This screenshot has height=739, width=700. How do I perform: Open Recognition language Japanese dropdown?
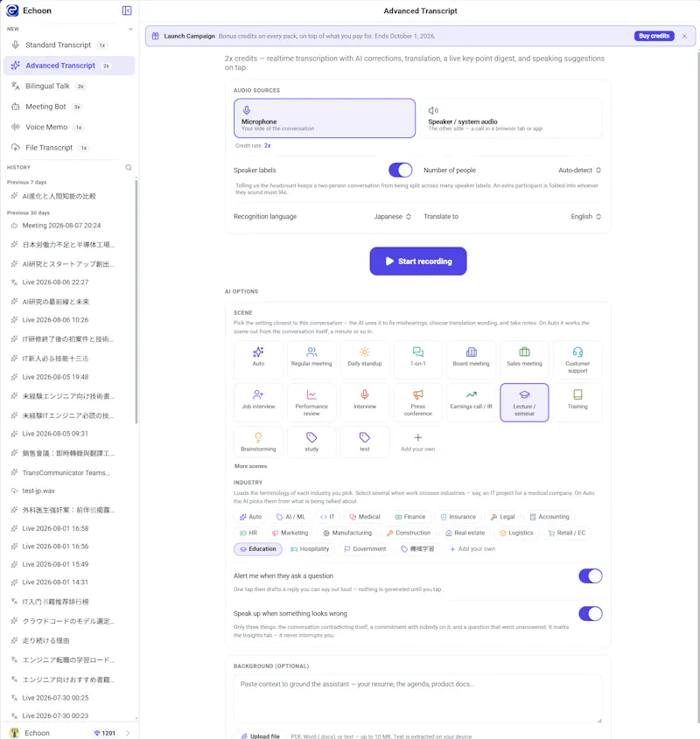pos(392,216)
